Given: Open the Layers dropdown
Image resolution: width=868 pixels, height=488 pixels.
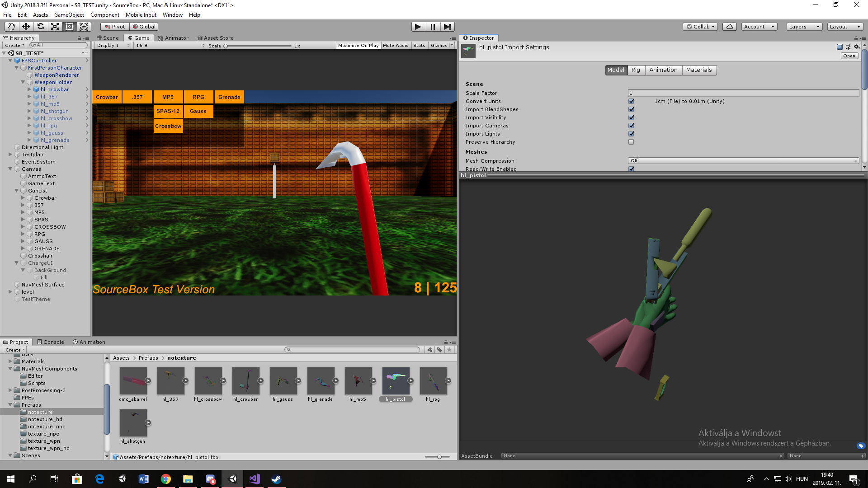Looking at the screenshot, I should point(804,27).
